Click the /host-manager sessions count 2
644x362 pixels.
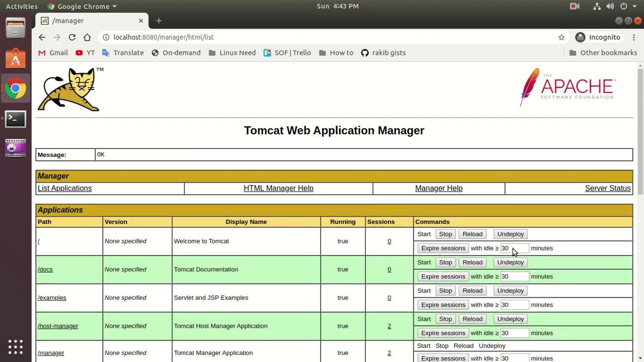tap(389, 326)
